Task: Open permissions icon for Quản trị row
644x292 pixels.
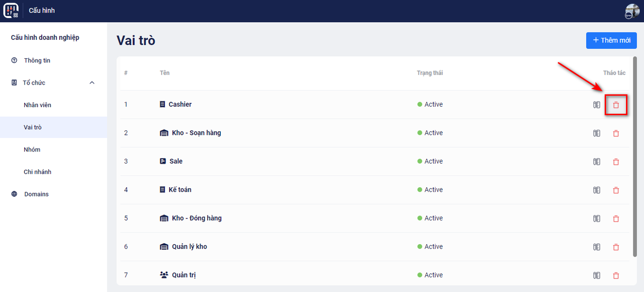Action: (x=597, y=275)
